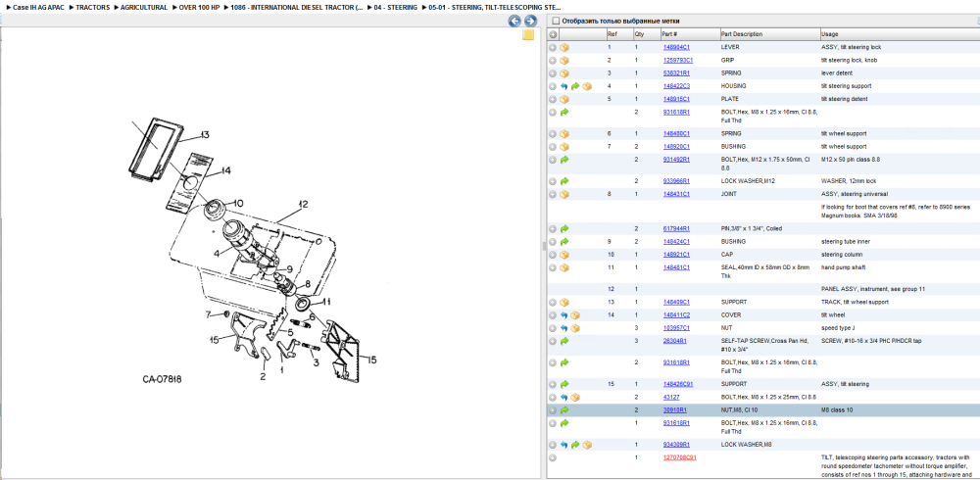Click the green forward arrow in HOUSING row
The height and width of the screenshot is (480, 980).
pos(575,86)
